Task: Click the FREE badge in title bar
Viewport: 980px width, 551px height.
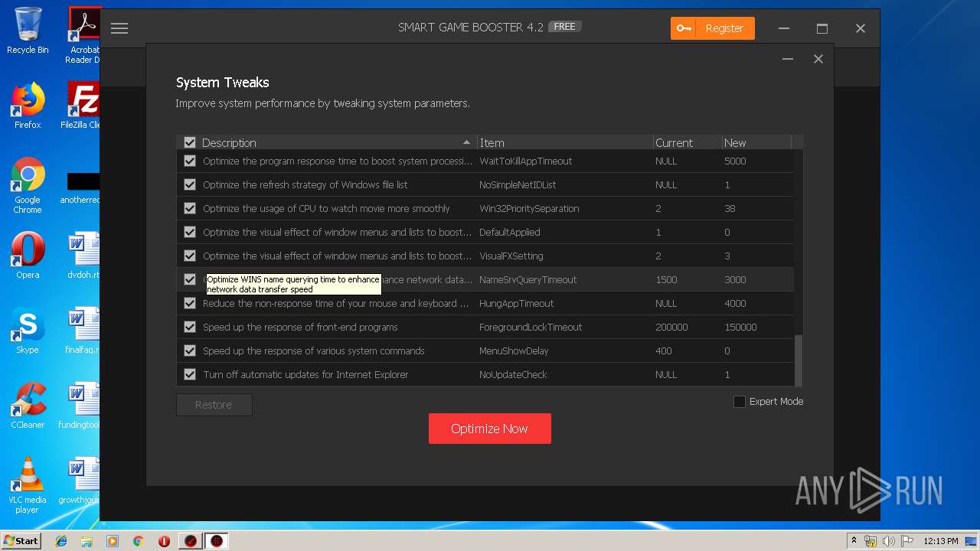Action: coord(564,27)
